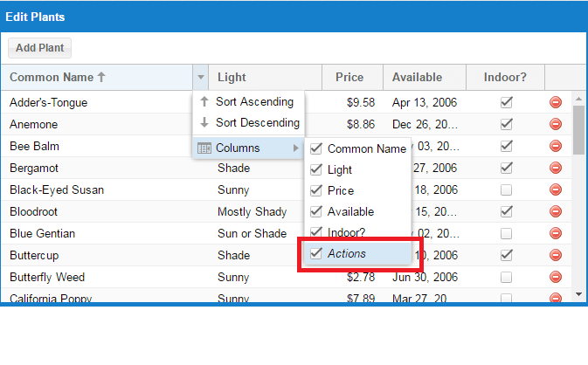Viewport: 588px width, 365px height.
Task: Remove Buttercup using the red minus icon
Action: click(556, 255)
